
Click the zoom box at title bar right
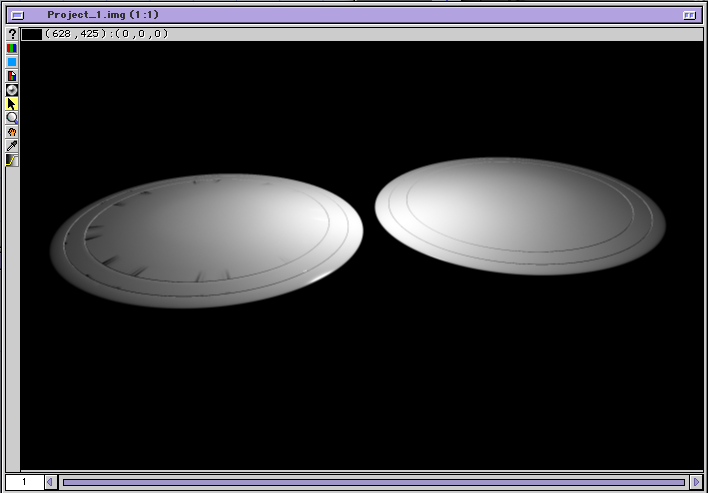689,15
